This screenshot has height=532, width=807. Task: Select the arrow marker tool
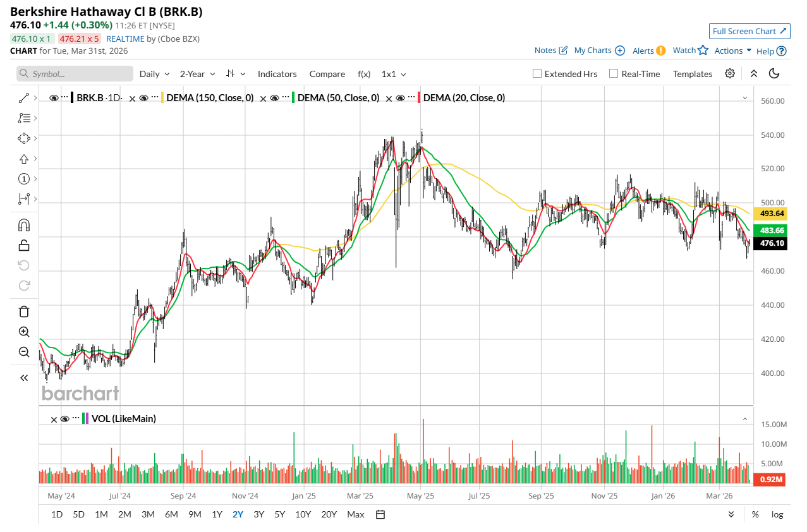click(23, 159)
